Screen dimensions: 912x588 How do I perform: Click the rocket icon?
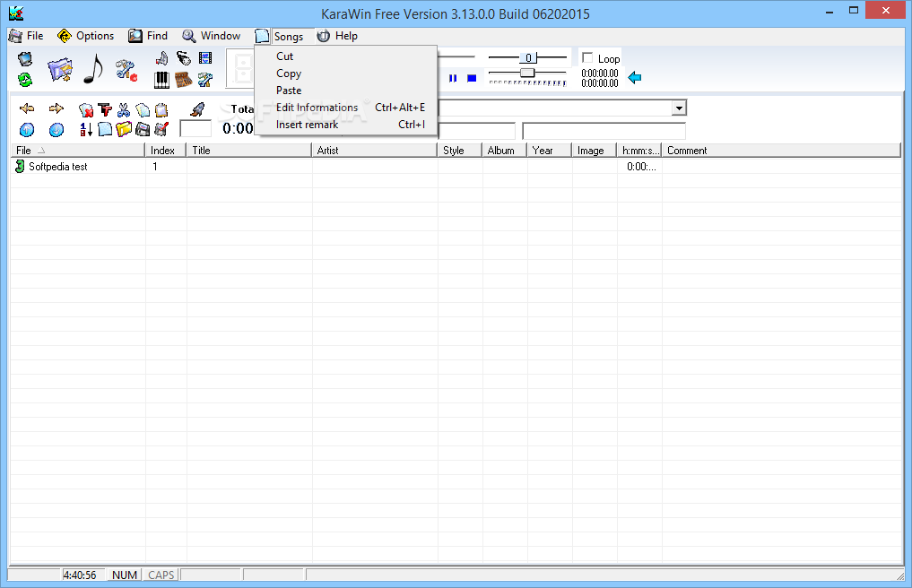click(197, 109)
